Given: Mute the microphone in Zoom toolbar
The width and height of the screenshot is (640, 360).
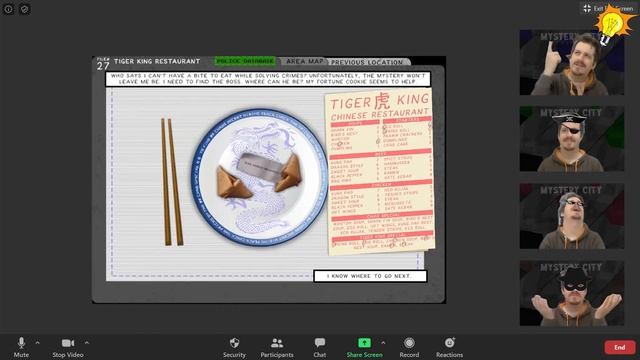Looking at the screenshot, I should pos(21,347).
